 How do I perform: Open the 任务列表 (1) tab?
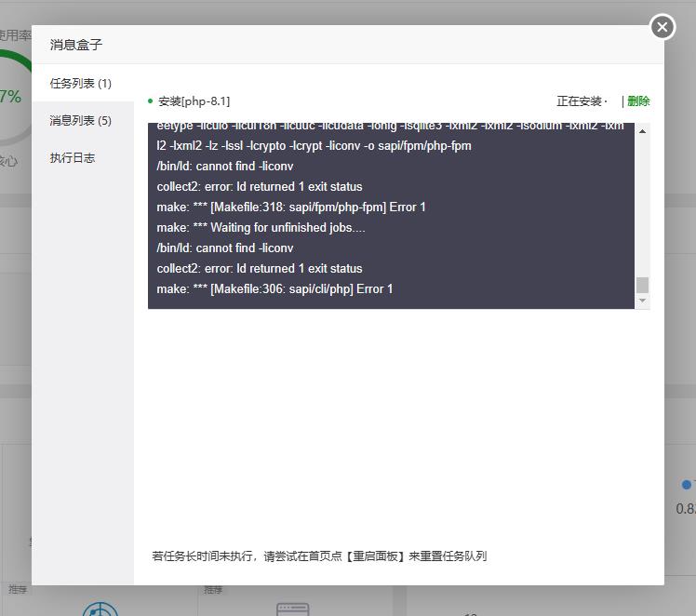coord(83,84)
